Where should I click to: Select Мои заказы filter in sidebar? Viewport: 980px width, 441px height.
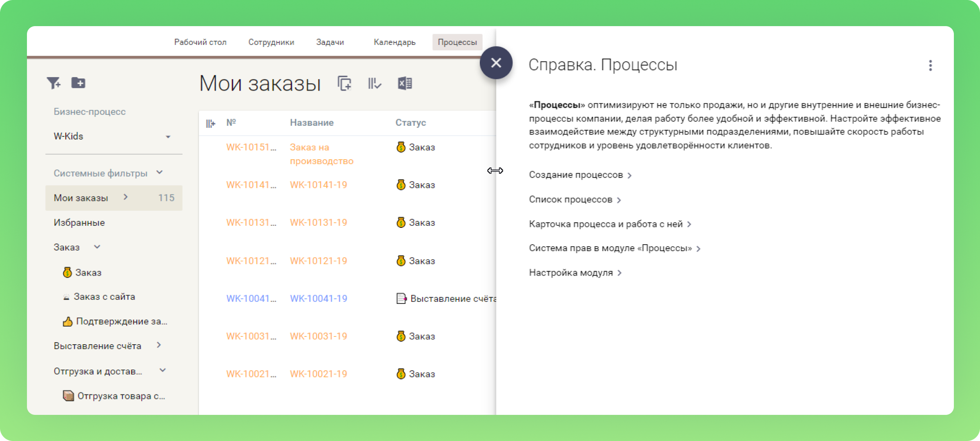[114, 198]
